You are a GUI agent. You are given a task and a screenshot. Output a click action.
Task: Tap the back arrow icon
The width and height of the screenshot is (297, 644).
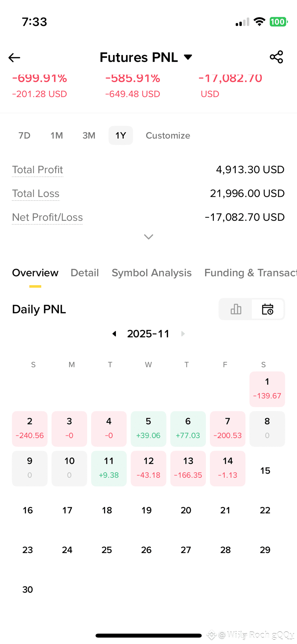[14, 57]
